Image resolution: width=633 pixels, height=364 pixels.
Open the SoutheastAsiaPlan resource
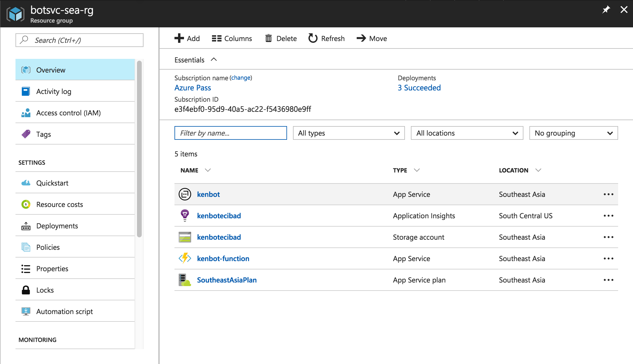click(227, 280)
